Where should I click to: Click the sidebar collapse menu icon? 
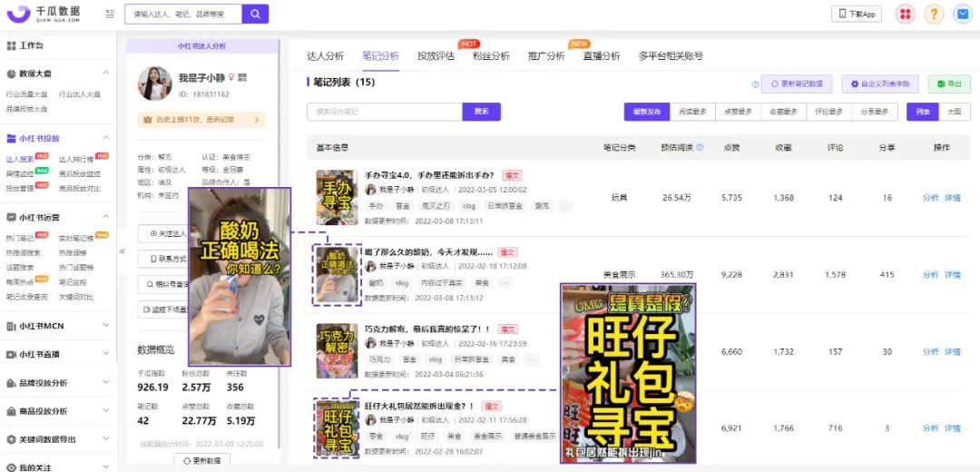(110, 14)
